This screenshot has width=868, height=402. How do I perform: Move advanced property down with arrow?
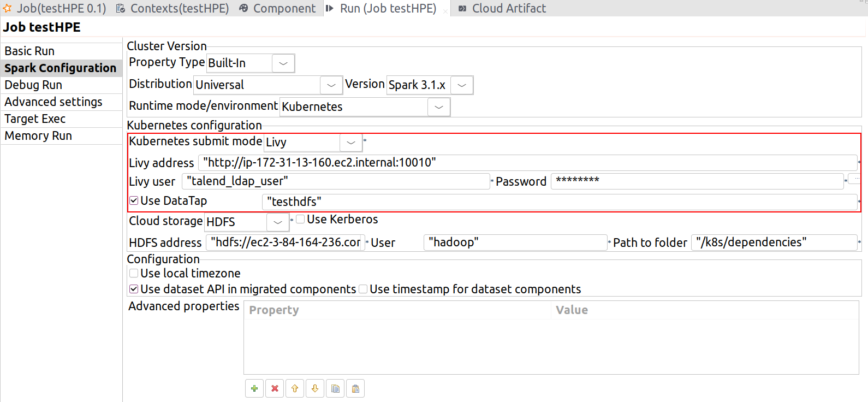(315, 388)
